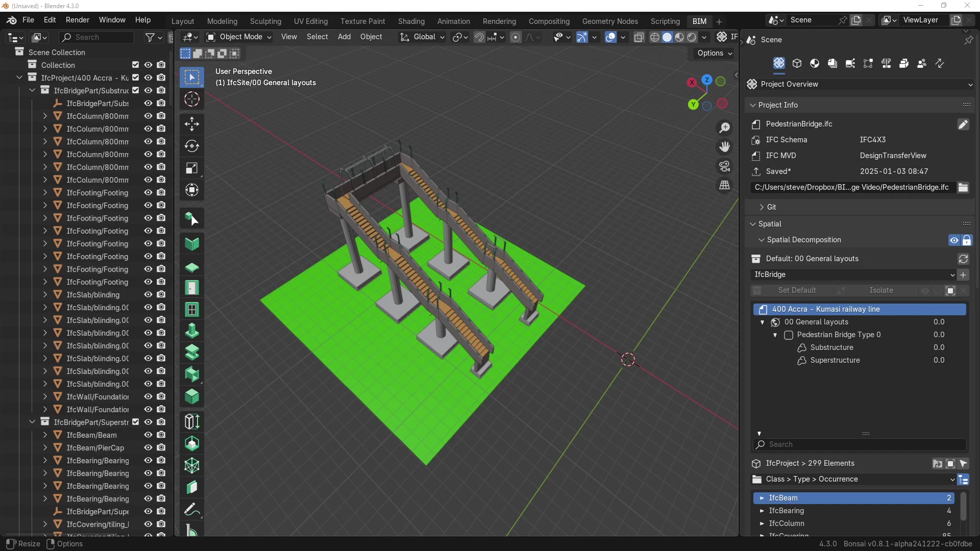
Task: Click the spatial tree Search field
Action: coord(860,444)
